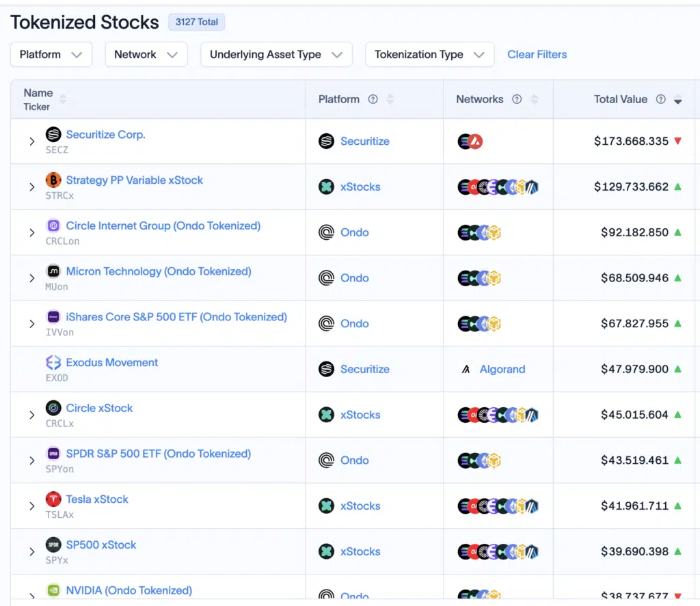
Task: Open Strategy PP Variable xStock link
Action: 135,180
